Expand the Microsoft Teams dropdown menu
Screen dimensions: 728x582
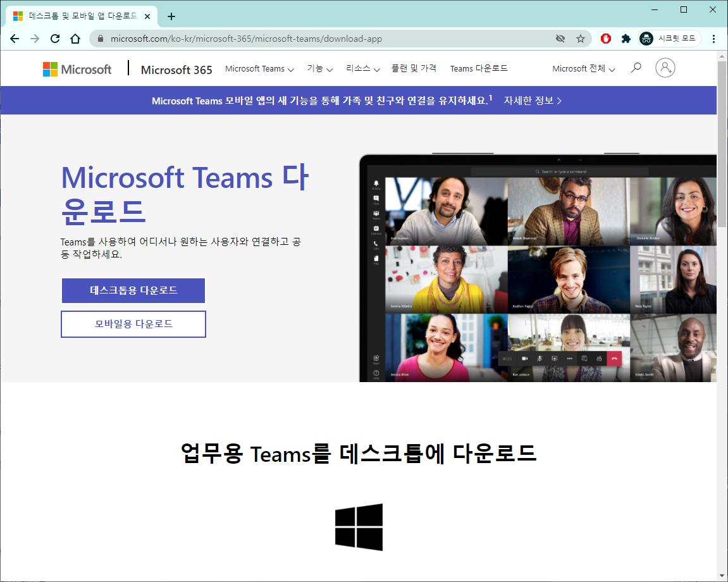pyautogui.click(x=259, y=69)
